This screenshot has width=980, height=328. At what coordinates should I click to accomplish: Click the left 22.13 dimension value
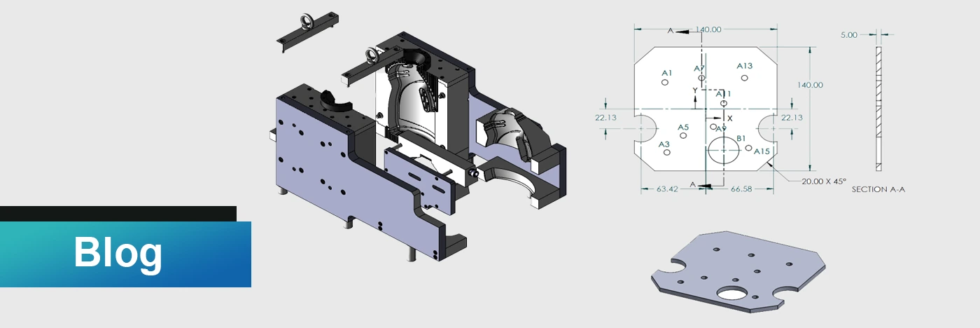[x=605, y=118]
